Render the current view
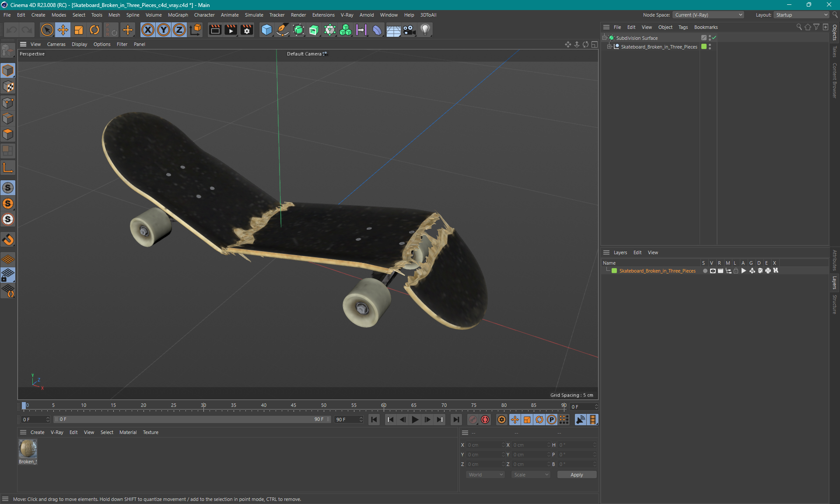This screenshot has width=840, height=504. [x=215, y=30]
